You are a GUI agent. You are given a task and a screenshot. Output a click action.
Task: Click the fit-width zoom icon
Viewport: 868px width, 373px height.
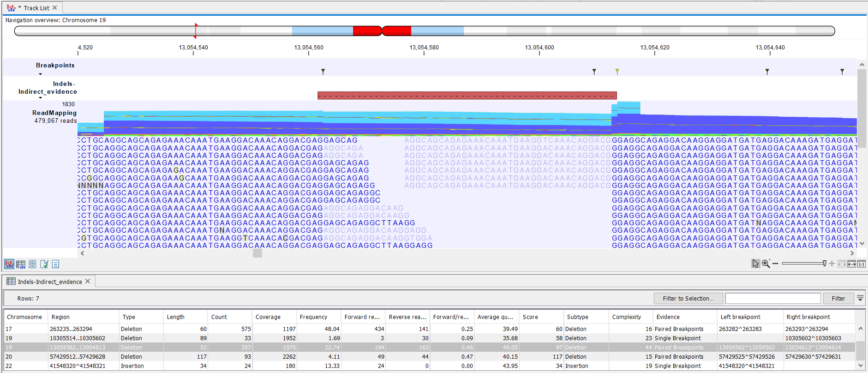(851, 264)
